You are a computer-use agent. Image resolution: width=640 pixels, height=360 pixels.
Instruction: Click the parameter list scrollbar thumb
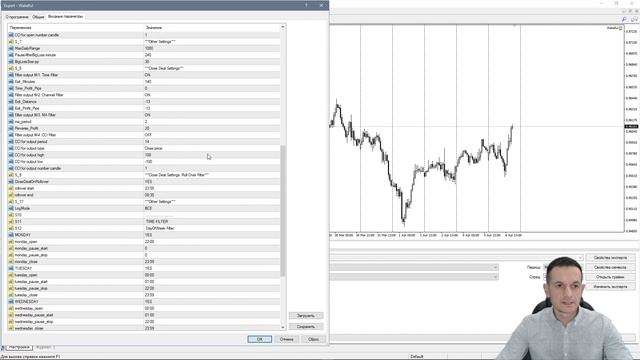click(x=283, y=211)
